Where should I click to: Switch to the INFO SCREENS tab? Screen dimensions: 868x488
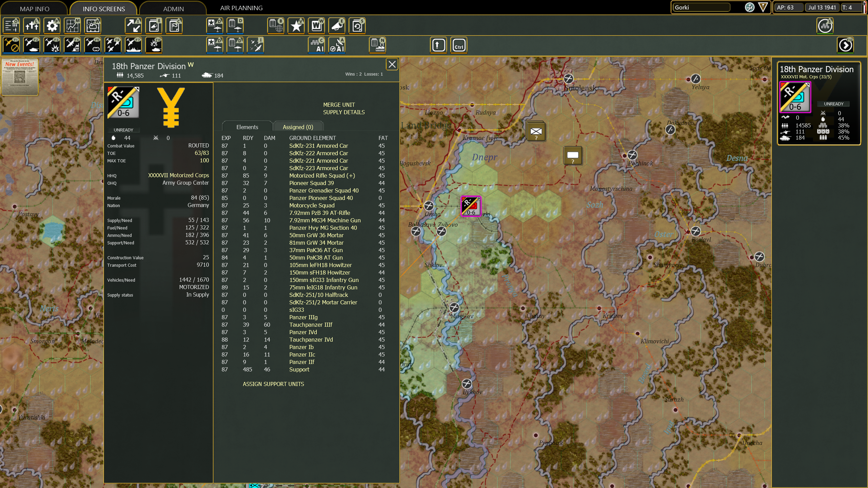pos(104,9)
